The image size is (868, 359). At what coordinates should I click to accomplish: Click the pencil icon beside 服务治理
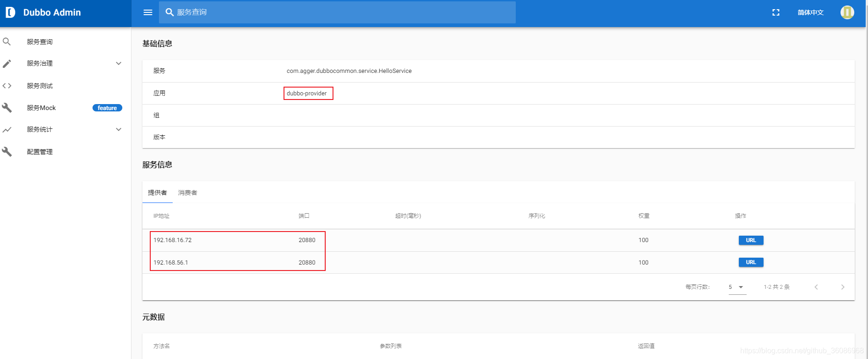(7, 63)
